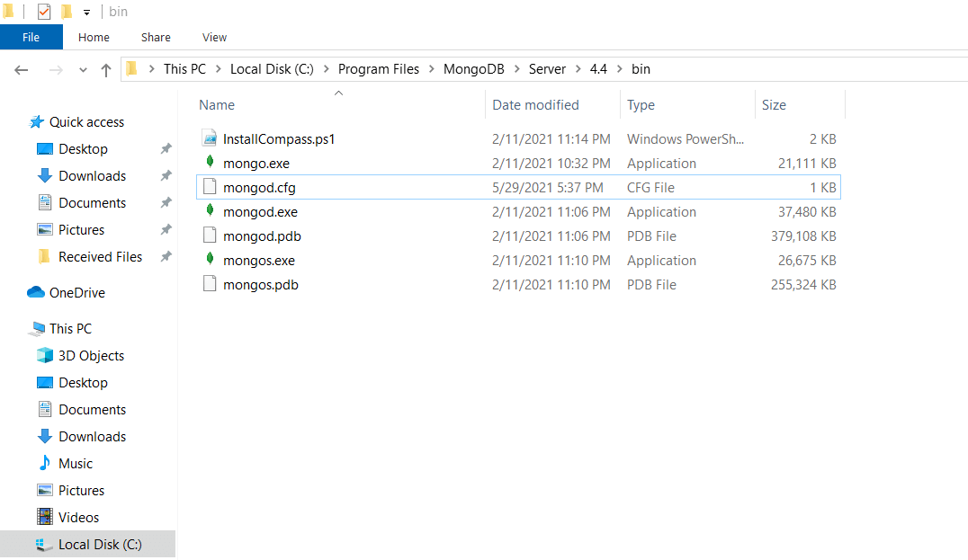This screenshot has width=968, height=560.
Task: Open Received Files in navigation pane
Action: [100, 257]
